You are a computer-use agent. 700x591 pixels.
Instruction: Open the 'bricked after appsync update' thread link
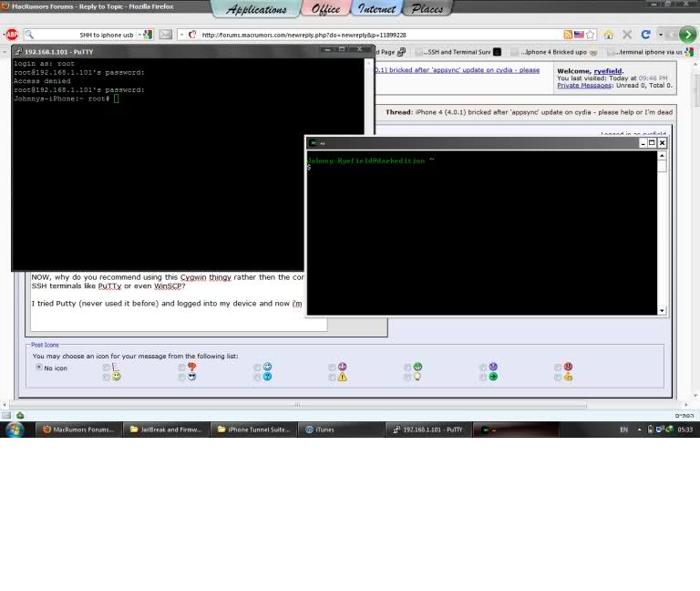click(458, 70)
